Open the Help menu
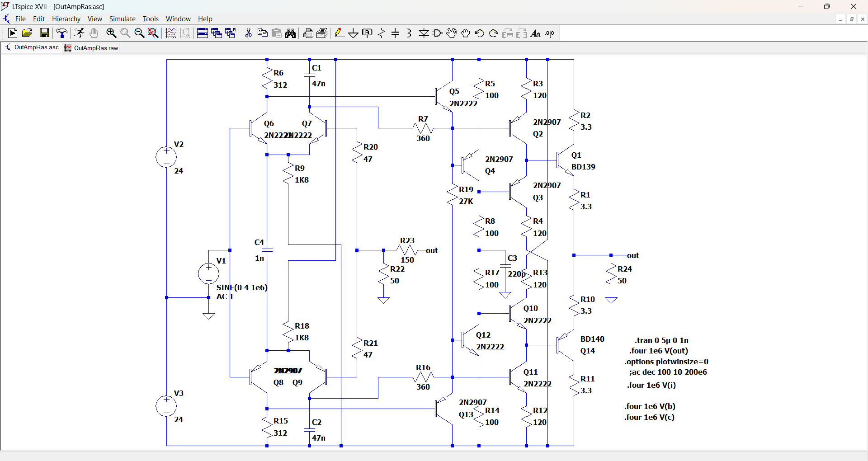 (205, 19)
